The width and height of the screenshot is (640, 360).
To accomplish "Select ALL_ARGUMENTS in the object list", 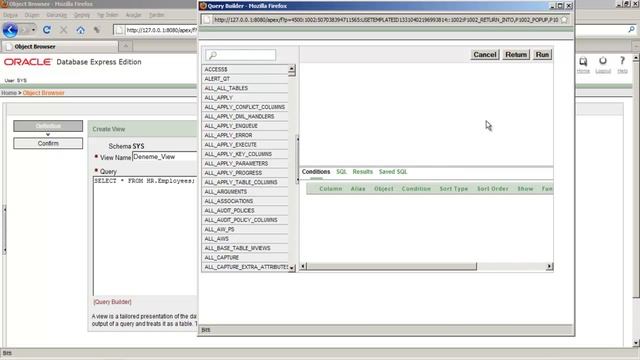I will [x=245, y=191].
